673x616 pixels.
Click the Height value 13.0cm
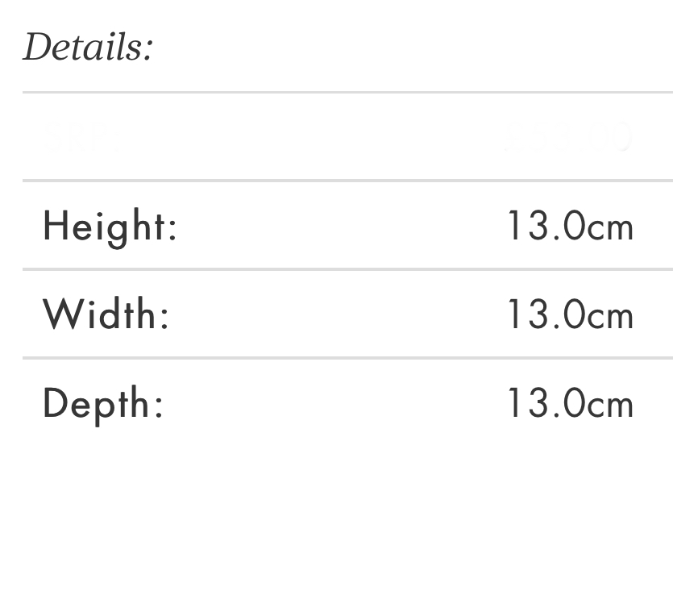click(569, 226)
